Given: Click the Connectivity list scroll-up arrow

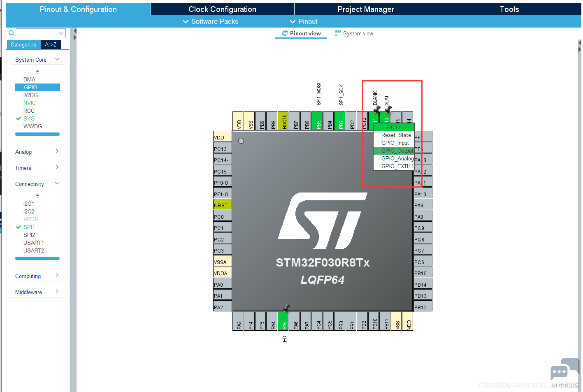Looking at the screenshot, I should click(37, 196).
